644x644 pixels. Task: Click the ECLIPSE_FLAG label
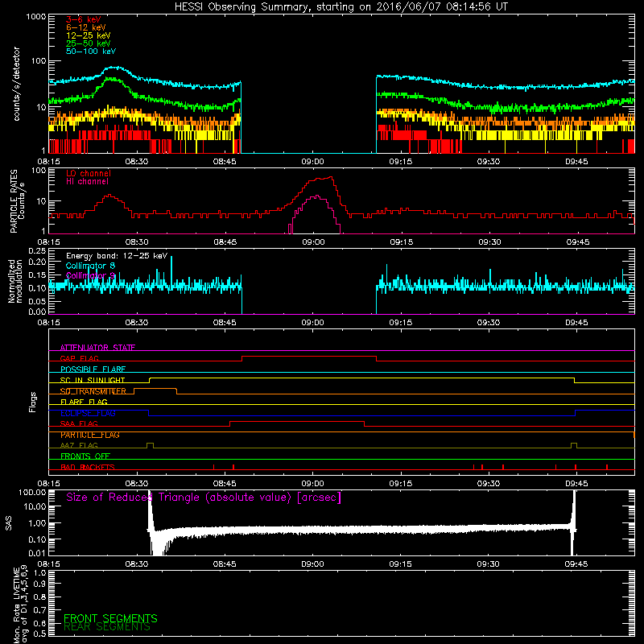click(x=88, y=413)
